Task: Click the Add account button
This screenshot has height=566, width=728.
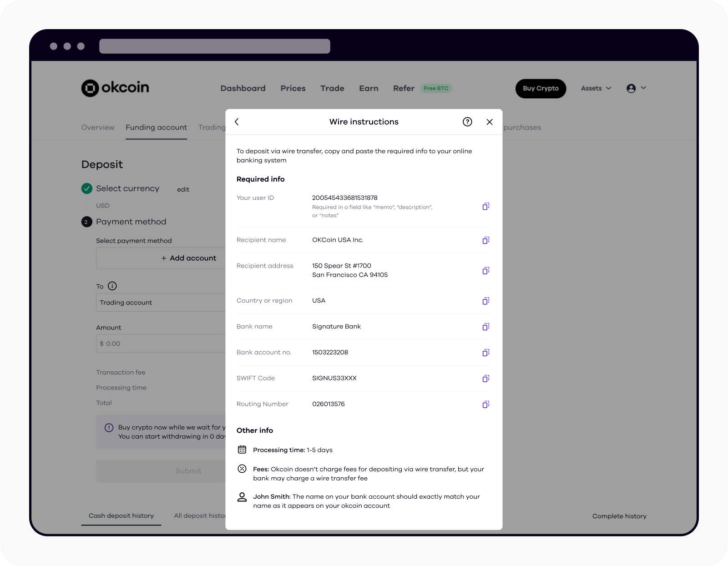Action: [x=189, y=258]
